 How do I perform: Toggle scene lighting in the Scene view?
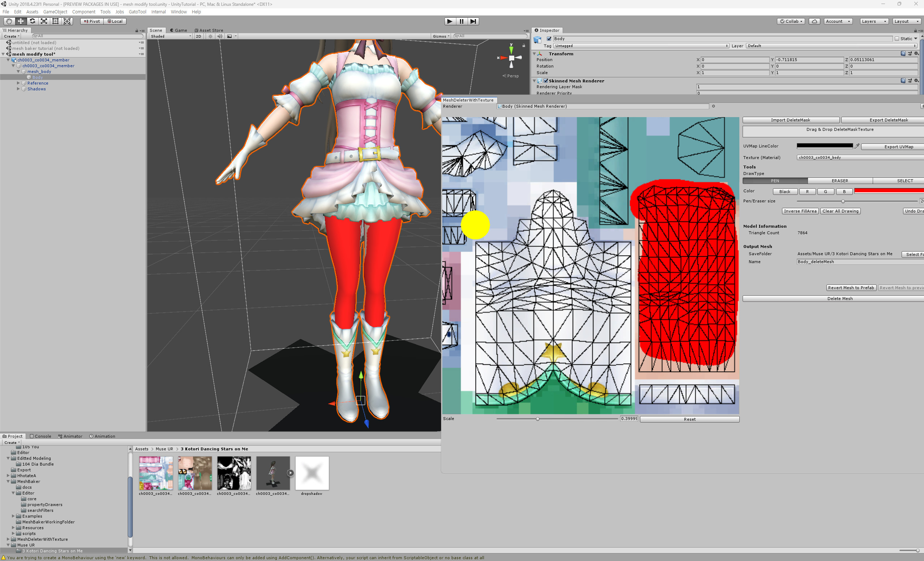[210, 36]
